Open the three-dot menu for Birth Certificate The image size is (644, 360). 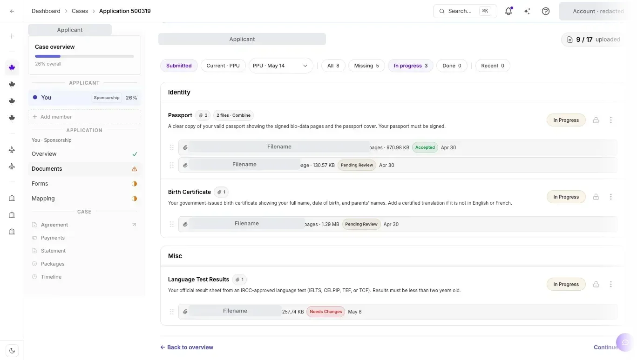(611, 197)
